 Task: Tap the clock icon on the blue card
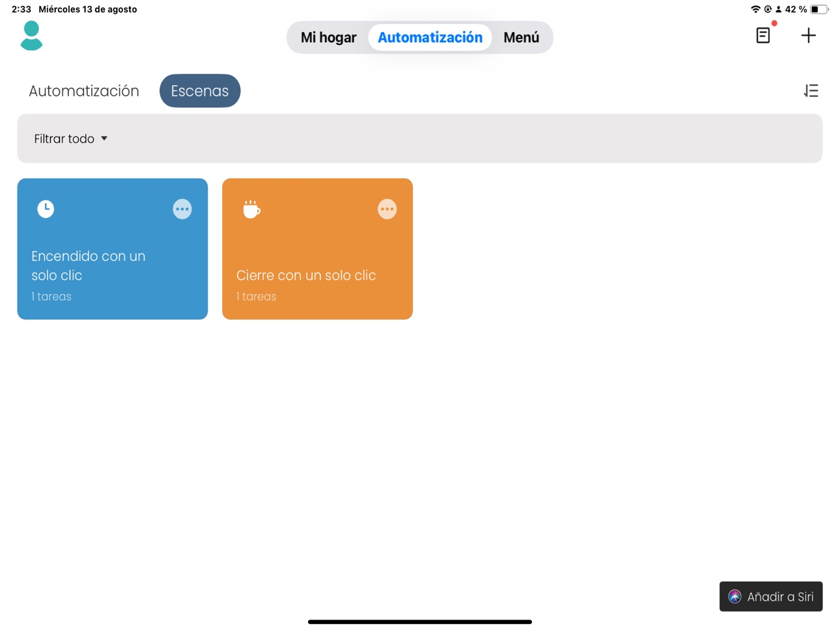coord(46,209)
